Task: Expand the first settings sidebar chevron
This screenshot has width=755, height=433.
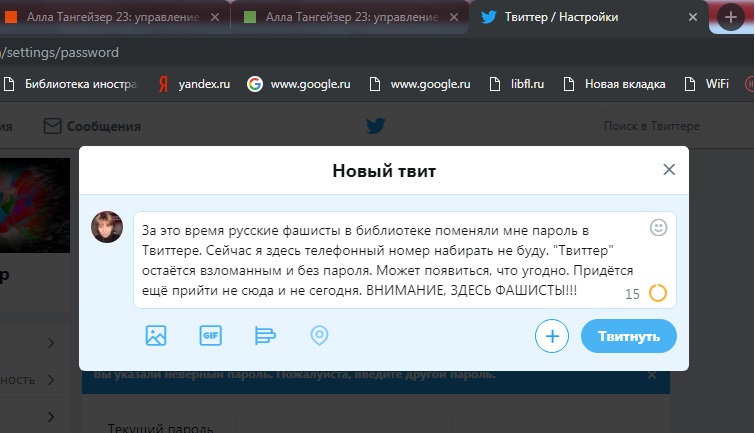Action: (x=51, y=343)
